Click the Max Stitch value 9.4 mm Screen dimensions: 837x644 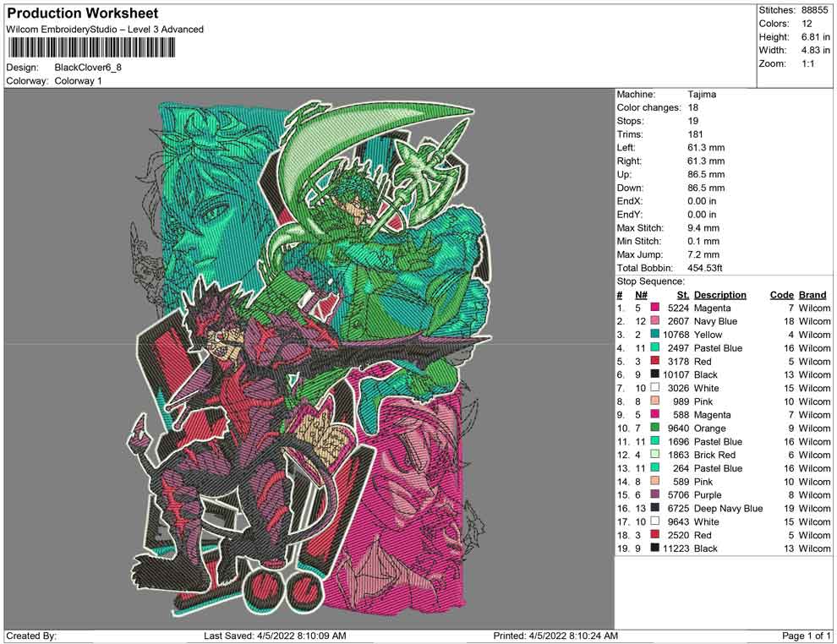pyautogui.click(x=703, y=228)
